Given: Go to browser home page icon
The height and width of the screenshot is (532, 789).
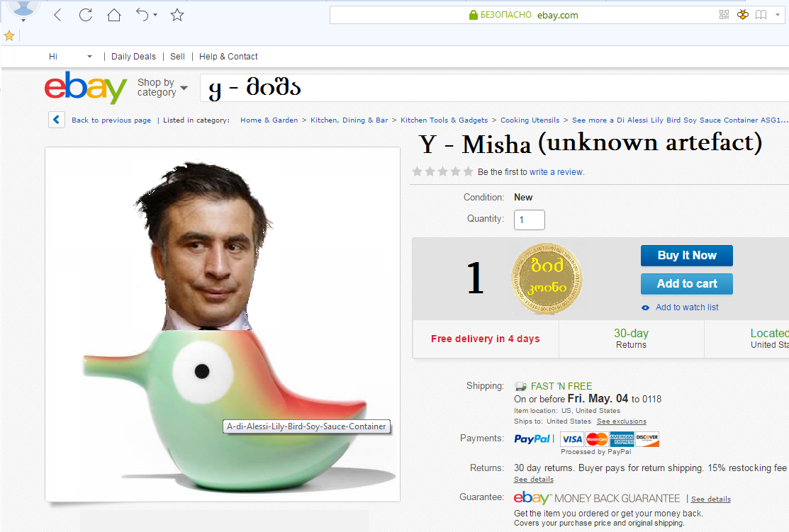Looking at the screenshot, I should pyautogui.click(x=114, y=15).
